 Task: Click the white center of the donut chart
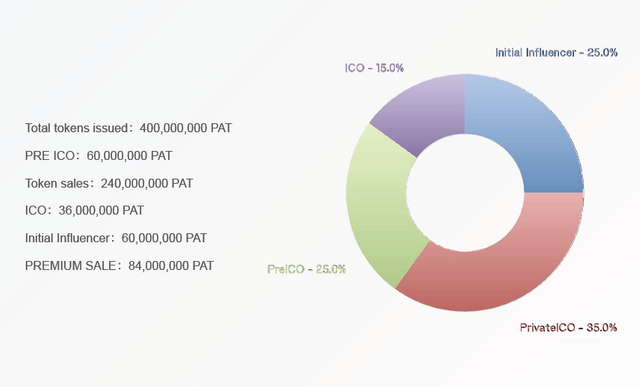click(465, 193)
